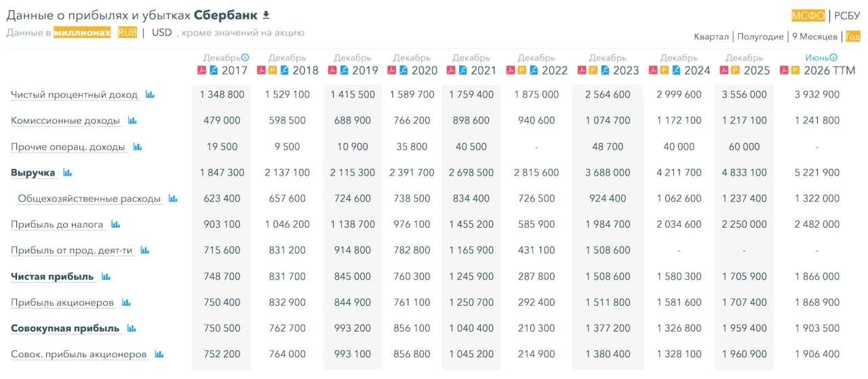Open the blue document icon for 2017

214,70
